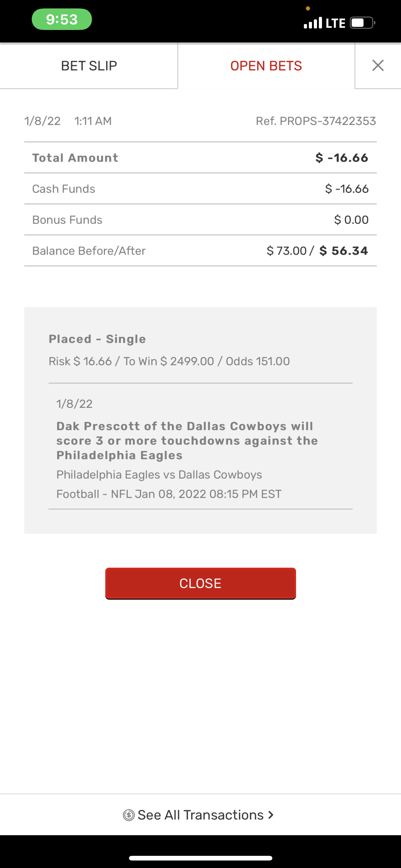The image size is (401, 868).
Task: Tap the chevron after See All Transactions
Action: point(271,815)
